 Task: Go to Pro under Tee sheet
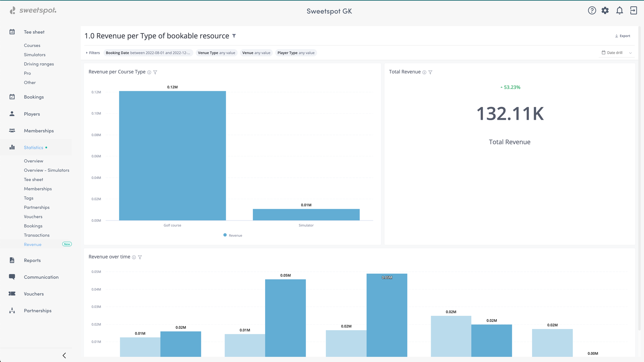pos(27,73)
